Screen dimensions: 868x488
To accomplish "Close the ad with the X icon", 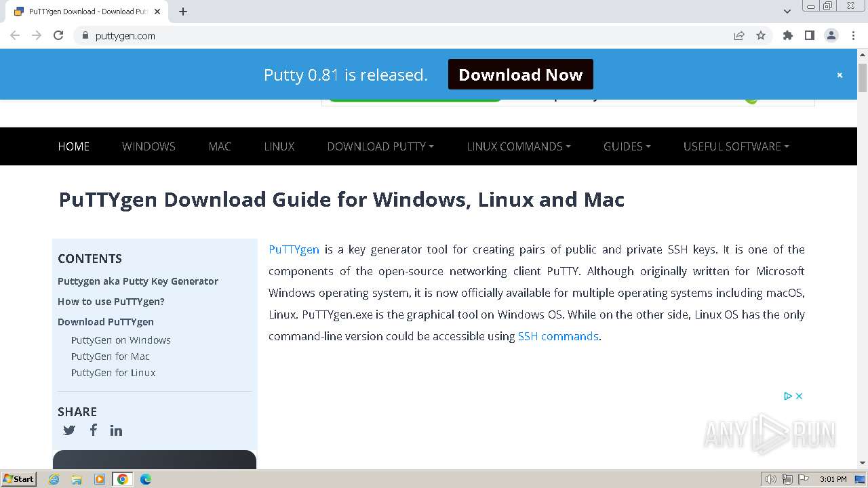I will click(x=799, y=396).
